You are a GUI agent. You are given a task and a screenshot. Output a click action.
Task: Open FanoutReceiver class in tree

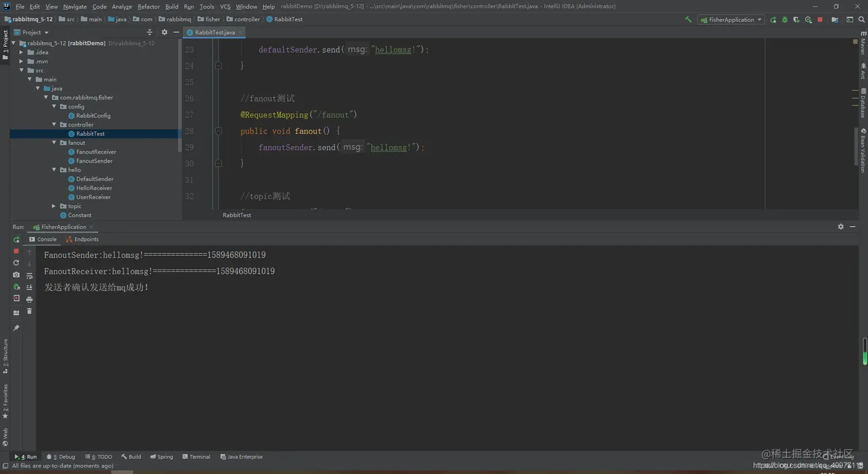tap(92, 152)
